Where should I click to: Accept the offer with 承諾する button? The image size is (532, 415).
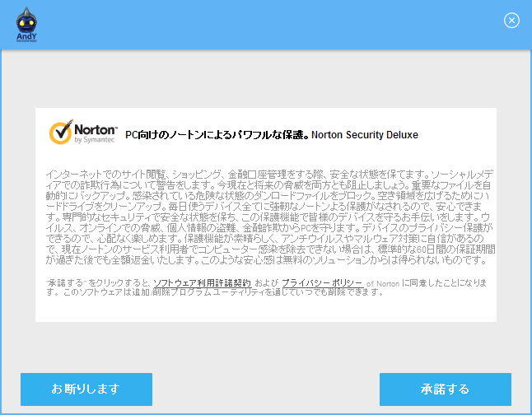[446, 389]
